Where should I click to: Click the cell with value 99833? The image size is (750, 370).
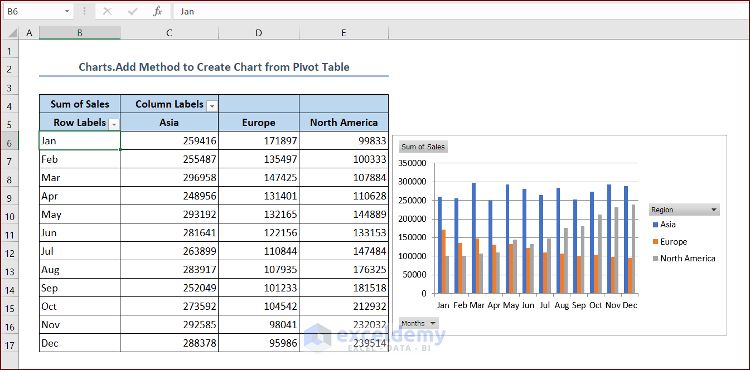[x=344, y=141]
